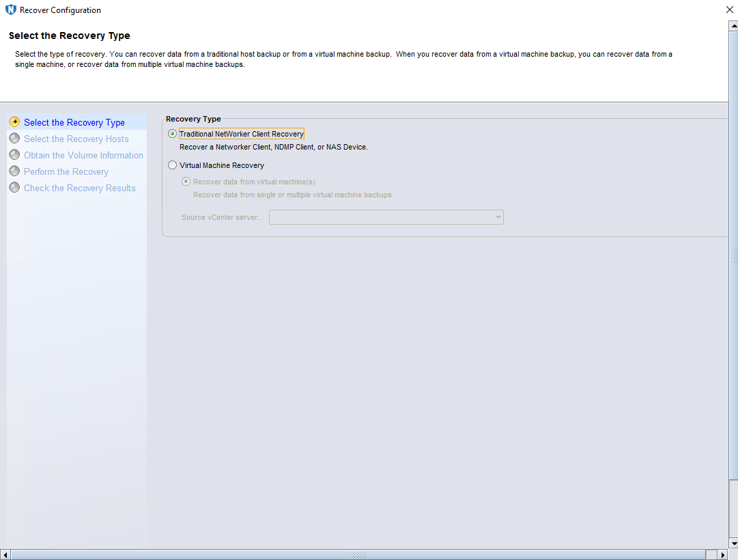738x560 pixels.
Task: Click the vertical scrollbar thumb
Action: pyautogui.click(x=733, y=255)
